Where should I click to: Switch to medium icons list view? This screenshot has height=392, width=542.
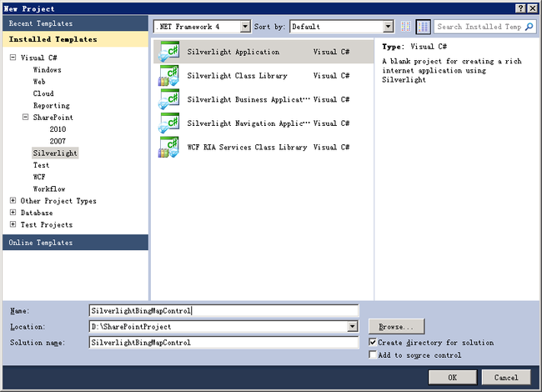[x=423, y=27]
